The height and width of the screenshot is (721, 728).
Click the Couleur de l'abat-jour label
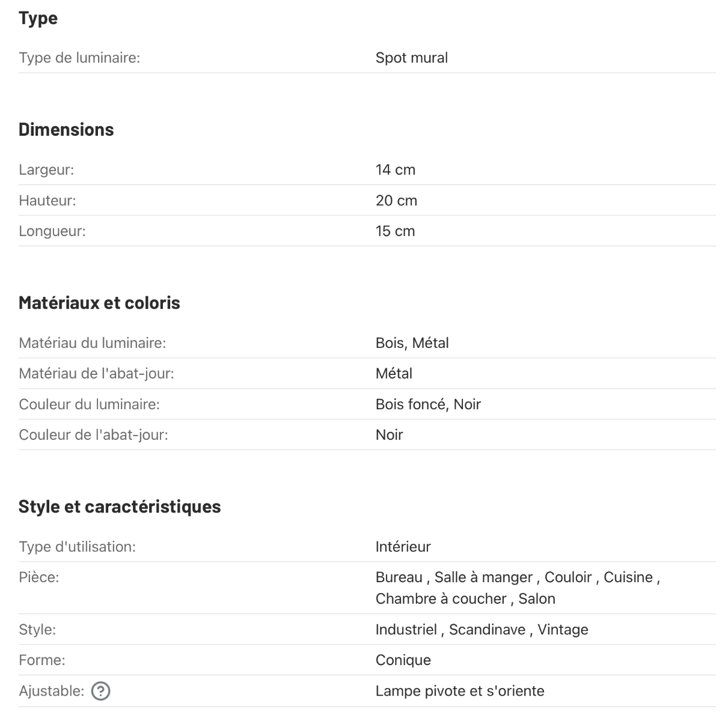[93, 435]
